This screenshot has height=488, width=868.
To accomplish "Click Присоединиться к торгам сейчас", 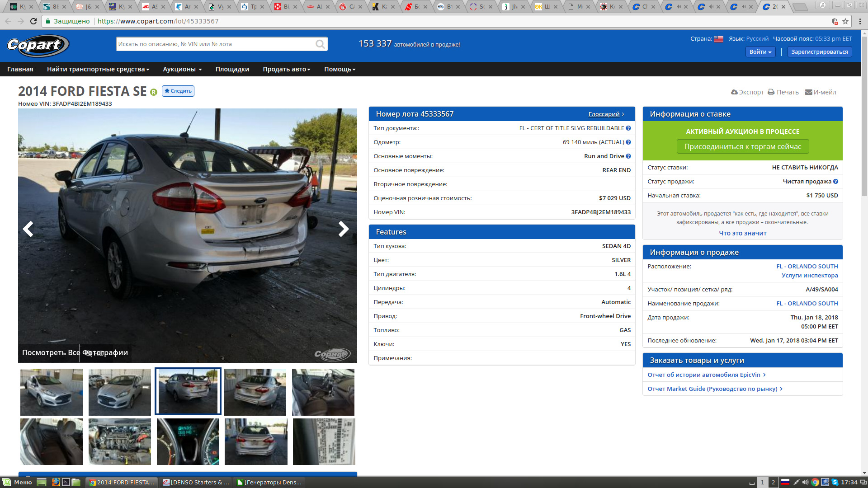I will [743, 146].
